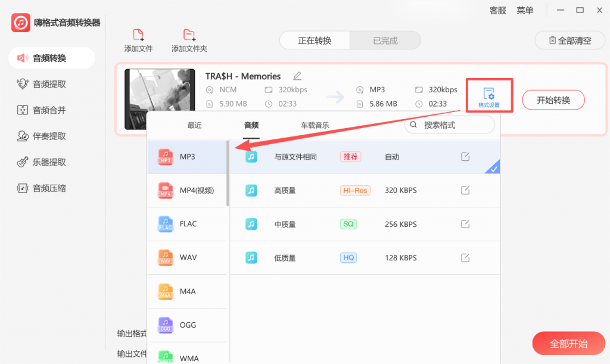Open 音频提取 in the sidebar
Viewport: 610px width, 364px height.
point(49,84)
